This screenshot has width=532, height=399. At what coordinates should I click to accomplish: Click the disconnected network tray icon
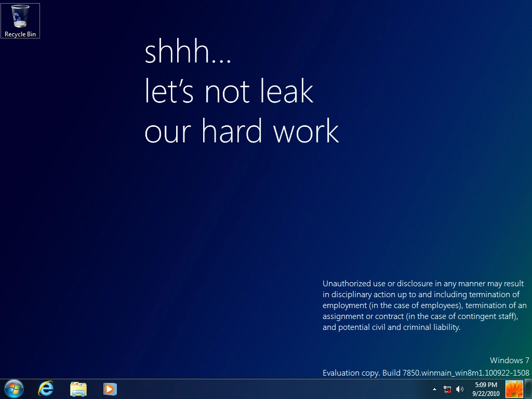[x=447, y=389]
